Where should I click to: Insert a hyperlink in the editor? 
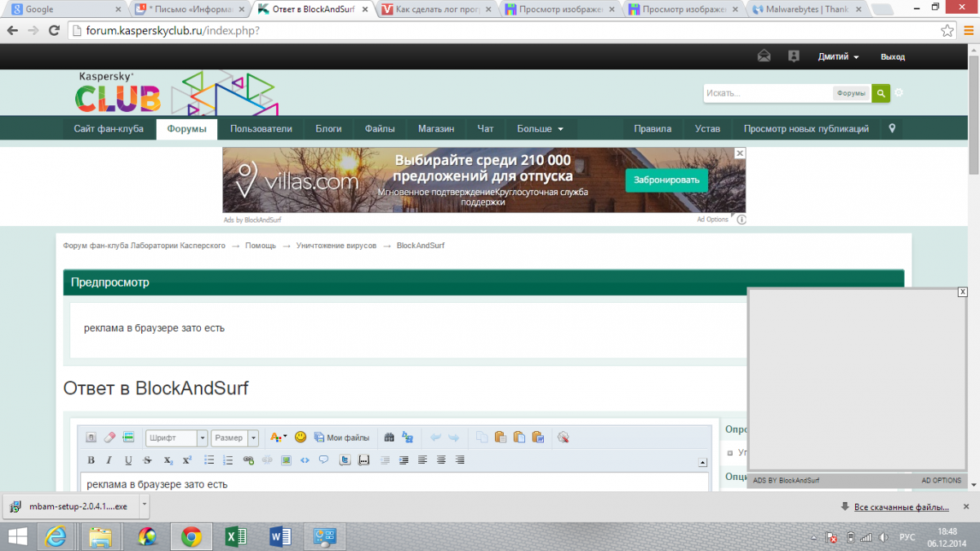coord(248,460)
